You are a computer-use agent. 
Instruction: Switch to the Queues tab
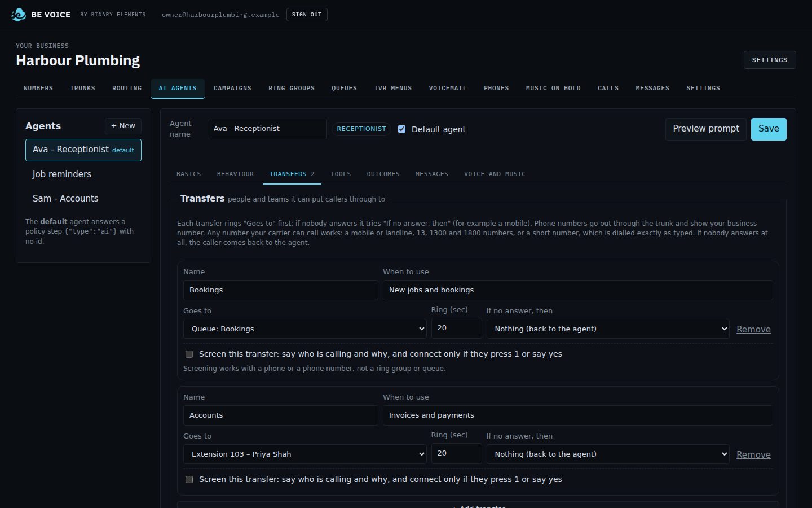345,89
